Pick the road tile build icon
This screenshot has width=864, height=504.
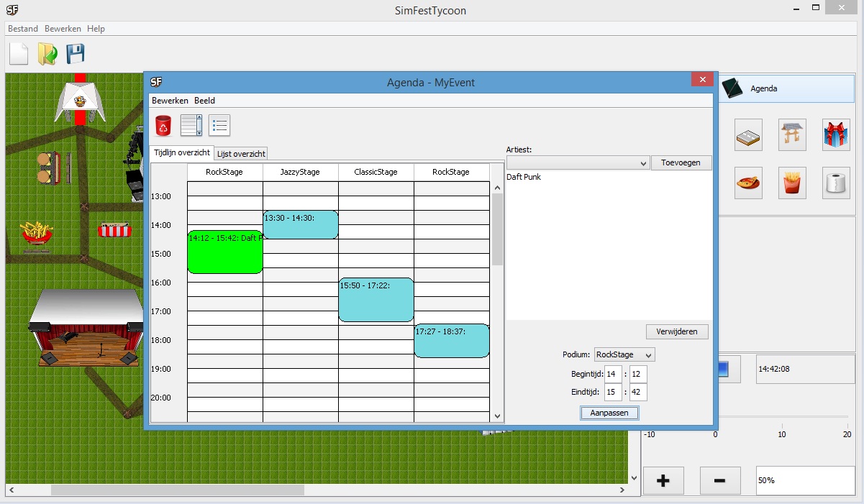(x=748, y=135)
